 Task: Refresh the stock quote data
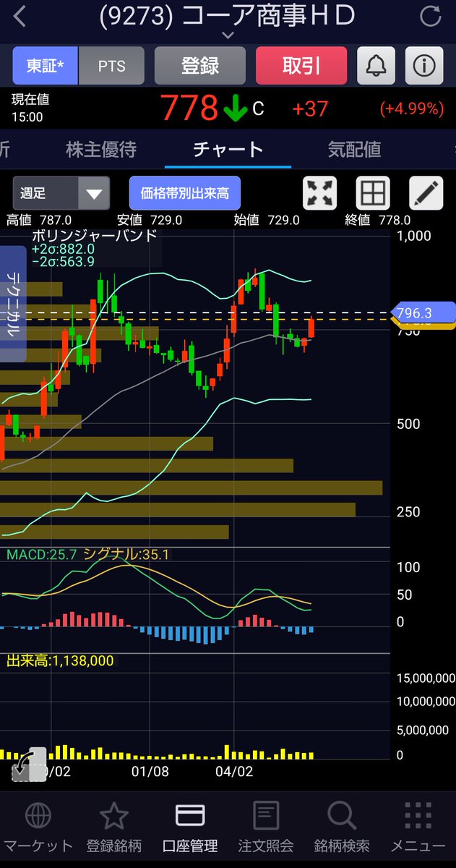431,16
